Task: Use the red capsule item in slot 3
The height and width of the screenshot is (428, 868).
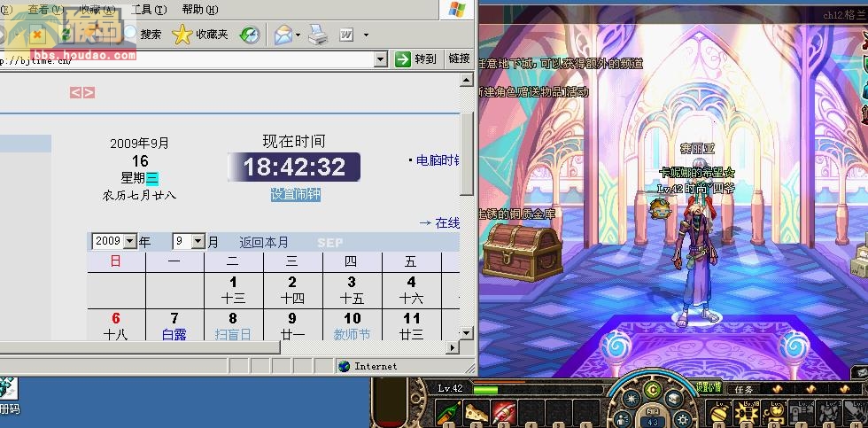Action: 503,412
